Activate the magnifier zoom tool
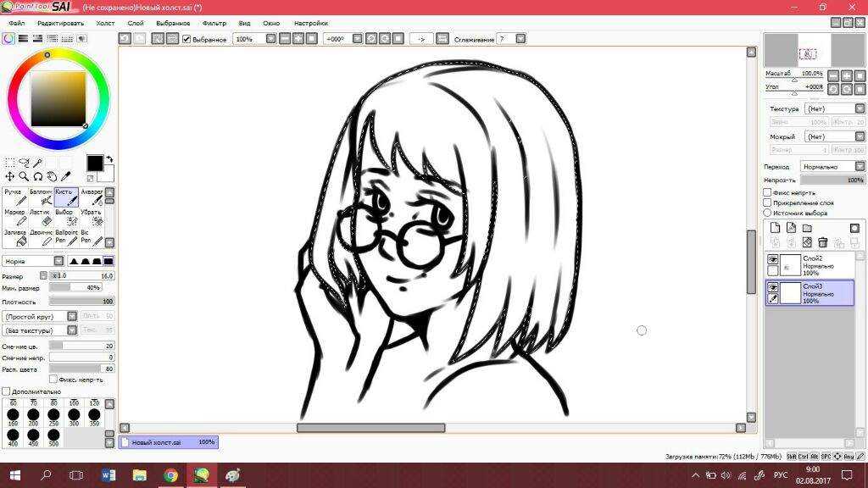The height and width of the screenshot is (488, 868). 24,176
